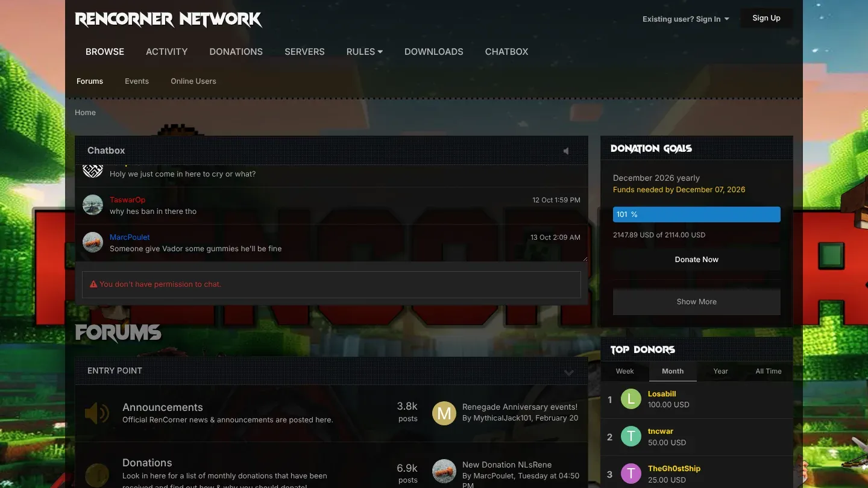Viewport: 868px width, 488px height.
Task: Open the Existing user Sign In dropdown
Action: (x=686, y=19)
